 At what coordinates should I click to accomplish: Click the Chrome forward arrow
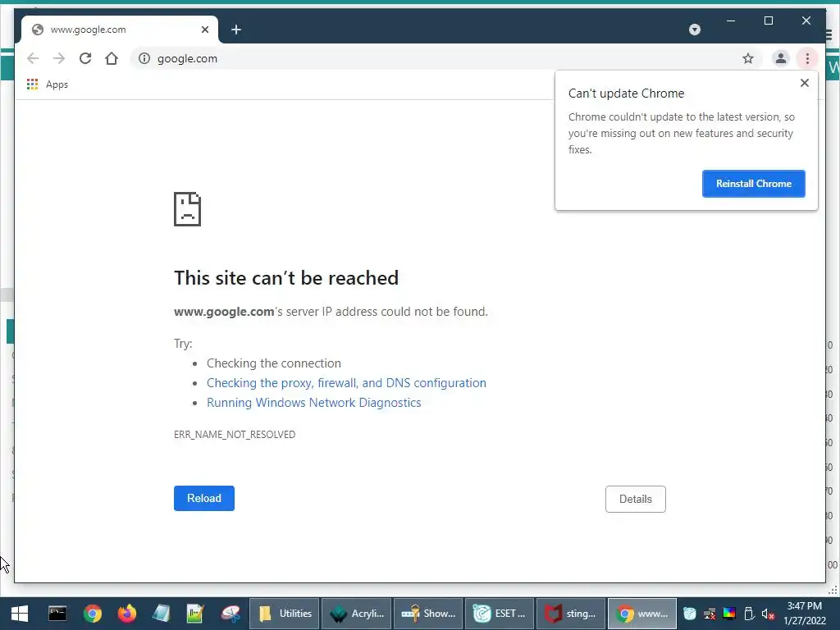[59, 58]
